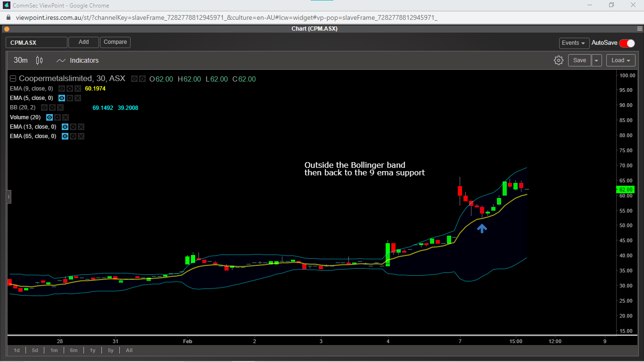Toggle visibility of EMA (65, close, 0)

pos(65,136)
